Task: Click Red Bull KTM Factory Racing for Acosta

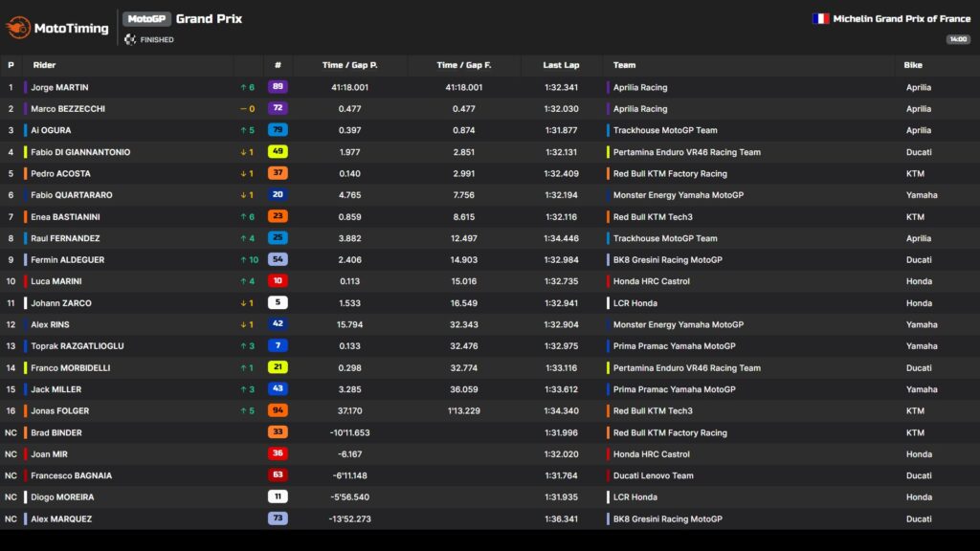Action: click(x=670, y=174)
